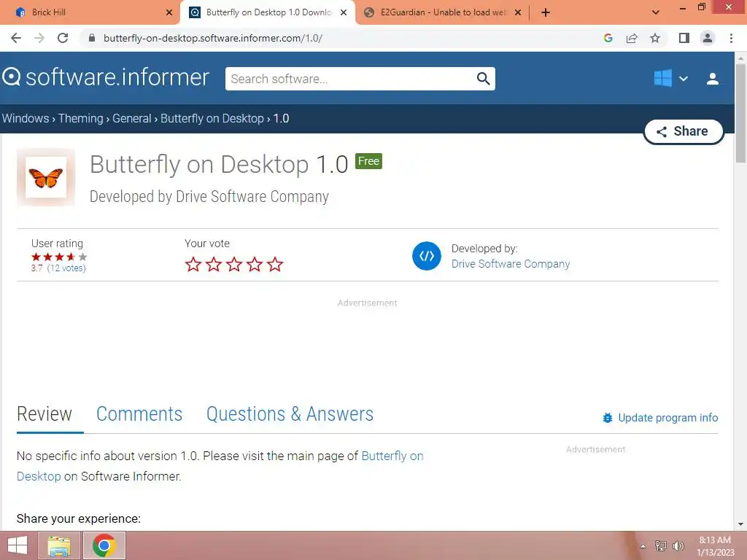Close the Brick Hill tab
Viewport: 747px width, 560px height.
pos(169,12)
